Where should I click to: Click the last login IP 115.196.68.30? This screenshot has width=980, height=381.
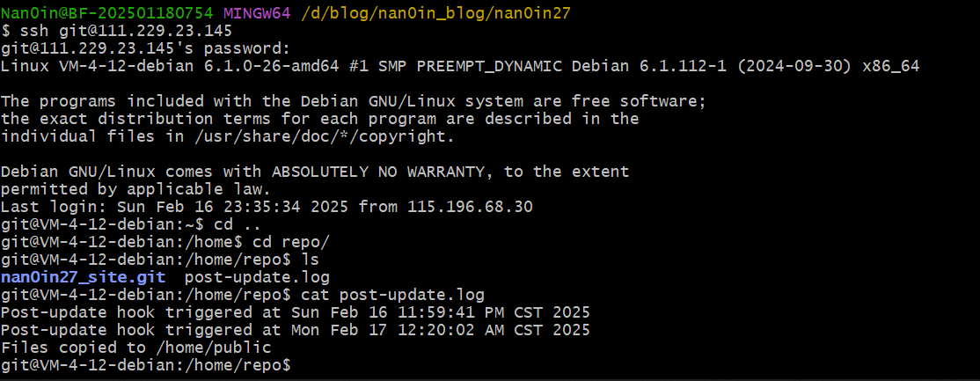click(497, 207)
